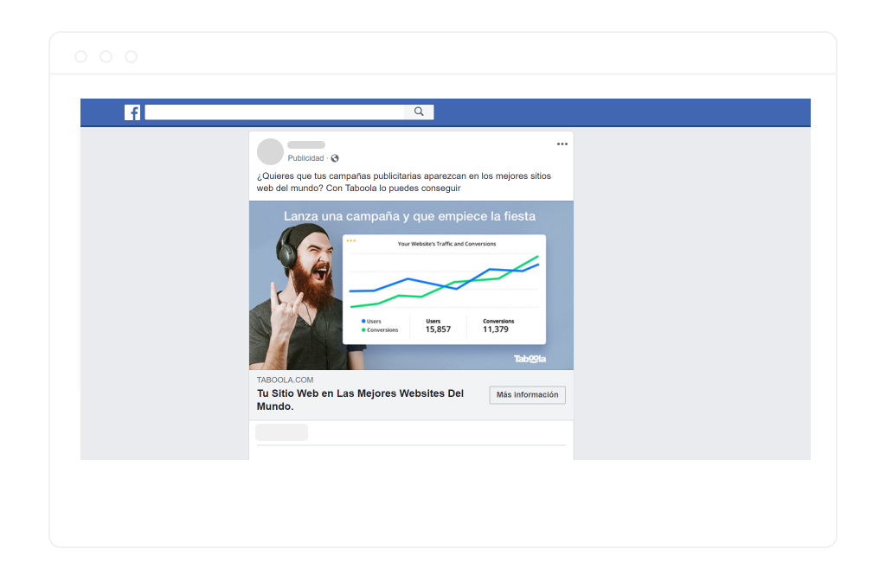Focus the Facebook search input field

tap(274, 112)
